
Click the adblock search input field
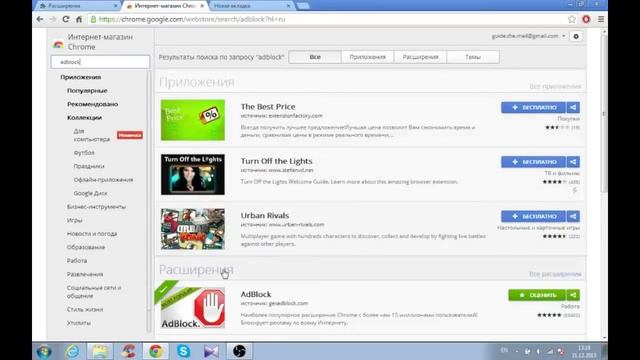(x=100, y=62)
